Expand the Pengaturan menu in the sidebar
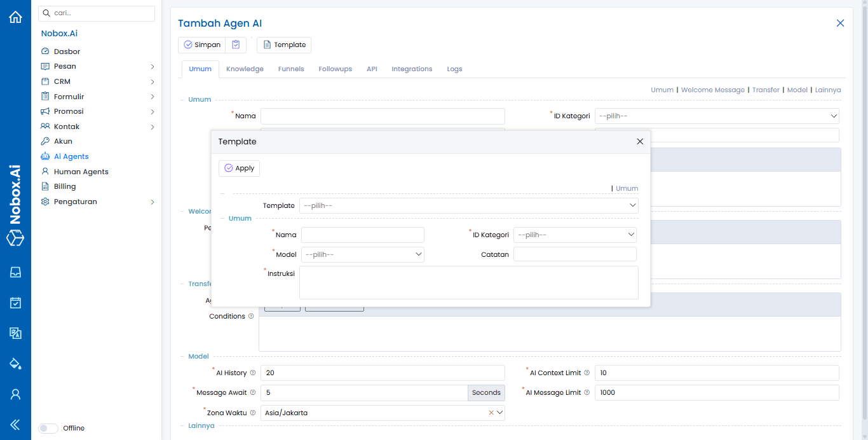This screenshot has height=440, width=868. 76,202
